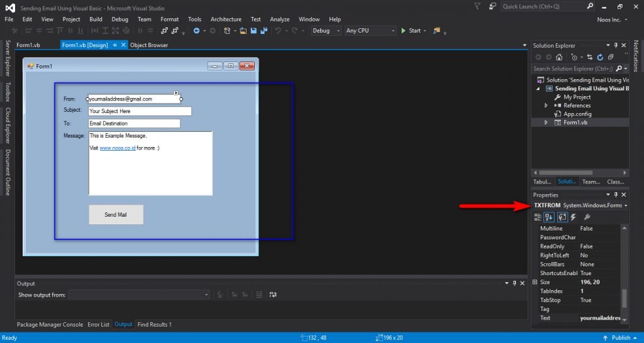Viewport: 644px width, 343px height.
Task: Click the www.noos.co.id link in message
Action: 117,148
